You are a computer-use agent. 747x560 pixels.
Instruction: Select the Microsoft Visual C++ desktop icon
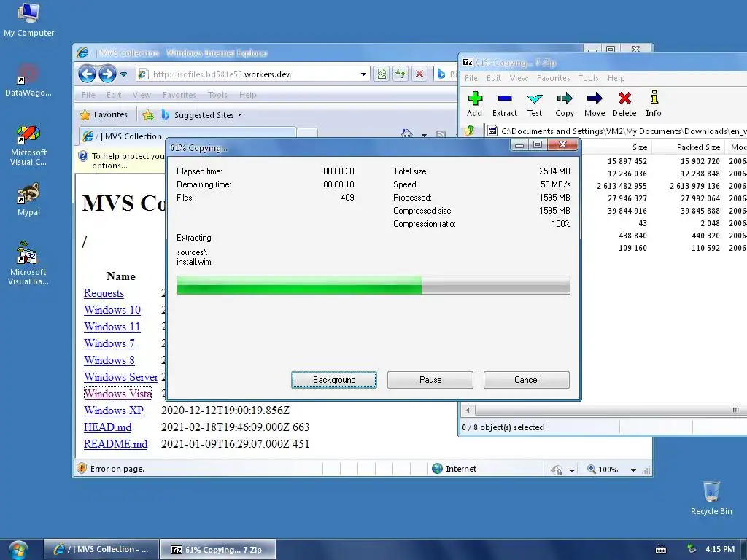tap(28, 145)
